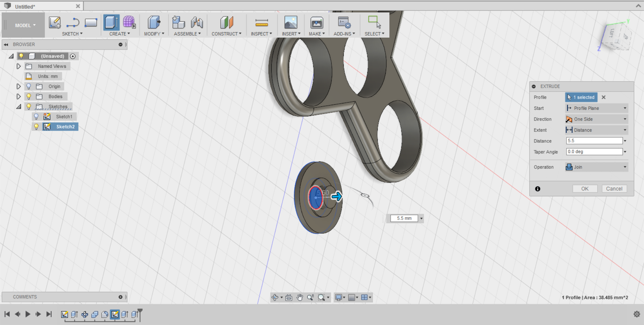Open Display Settings monitor icon
The height and width of the screenshot is (325, 644).
[x=339, y=297]
